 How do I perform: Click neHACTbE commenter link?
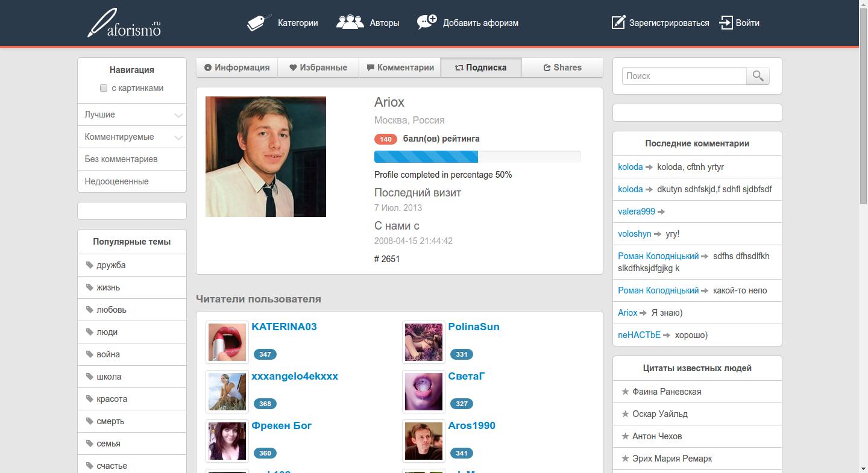(x=639, y=335)
